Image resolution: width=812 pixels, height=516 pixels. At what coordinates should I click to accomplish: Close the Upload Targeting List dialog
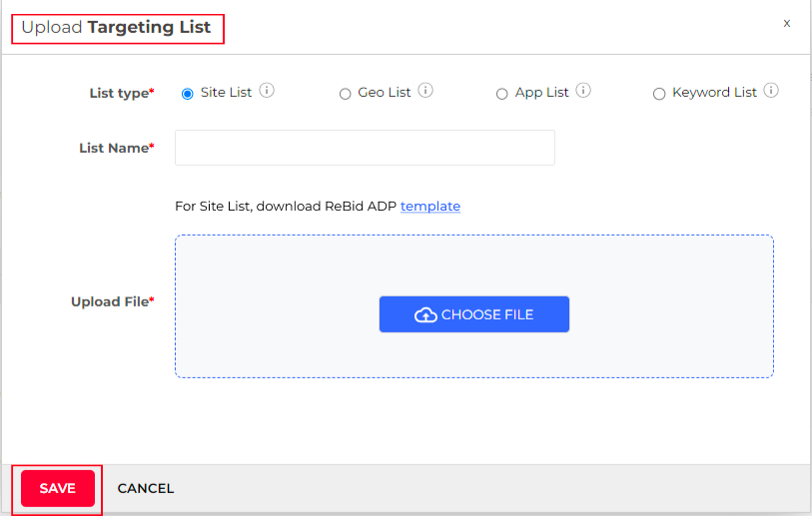(x=787, y=23)
